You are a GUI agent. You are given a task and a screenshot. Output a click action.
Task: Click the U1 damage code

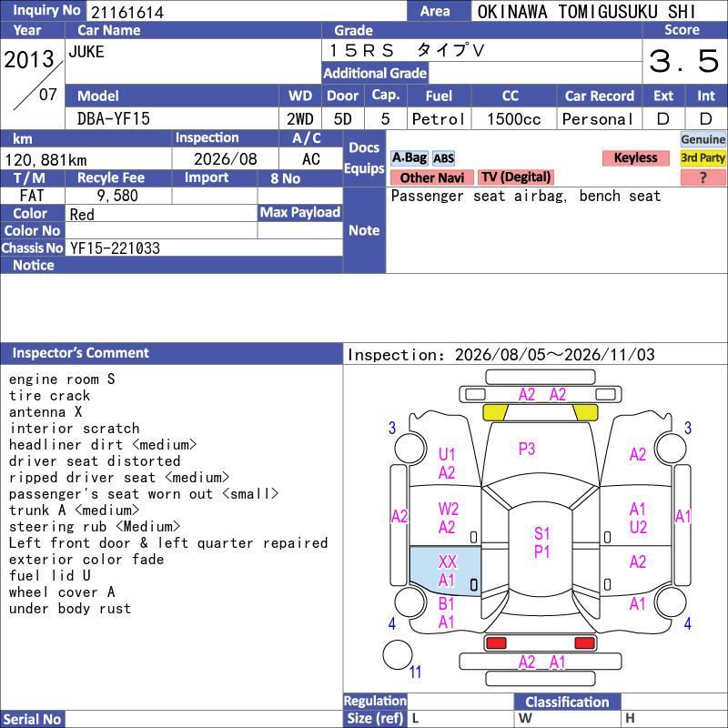pyautogui.click(x=447, y=454)
